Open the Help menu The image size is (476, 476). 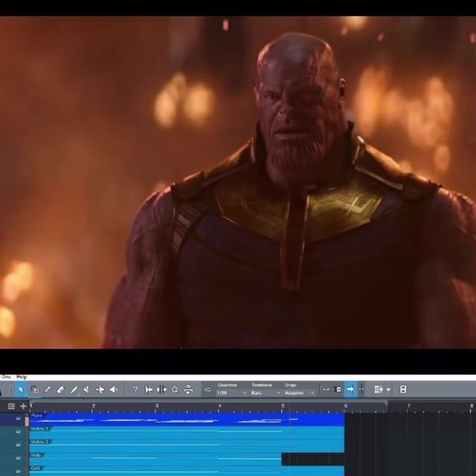point(22,377)
